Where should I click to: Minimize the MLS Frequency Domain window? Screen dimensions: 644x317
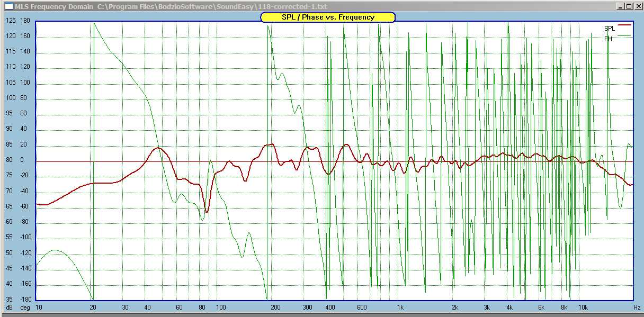coord(621,7)
